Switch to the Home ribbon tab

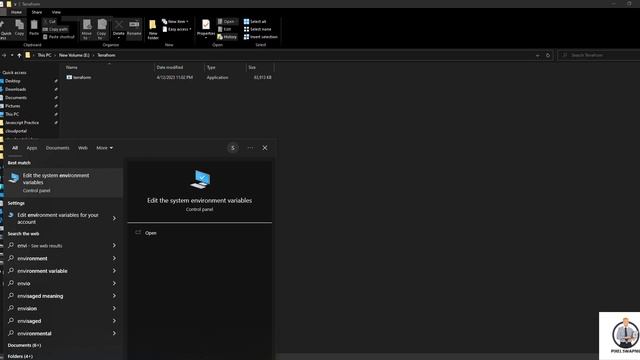tap(16, 12)
